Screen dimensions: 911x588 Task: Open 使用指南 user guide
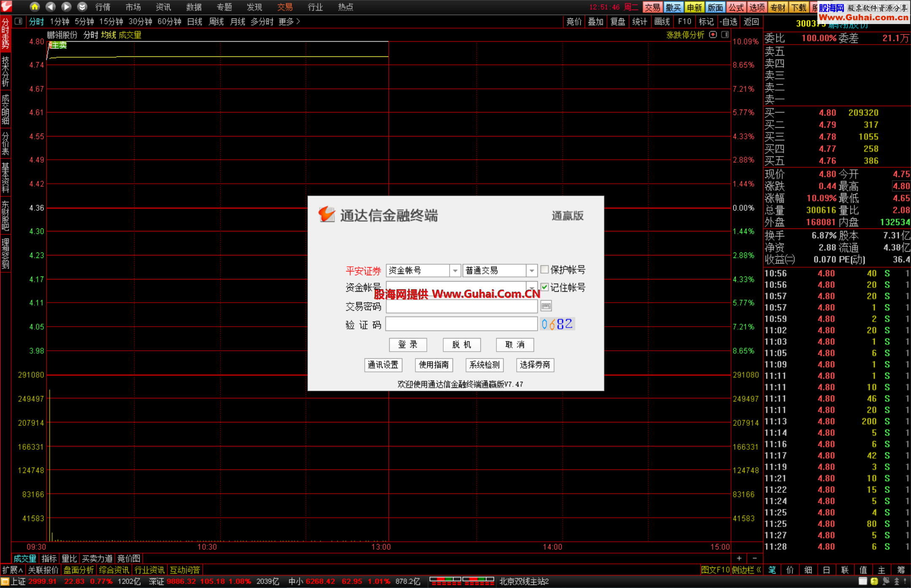click(x=434, y=365)
